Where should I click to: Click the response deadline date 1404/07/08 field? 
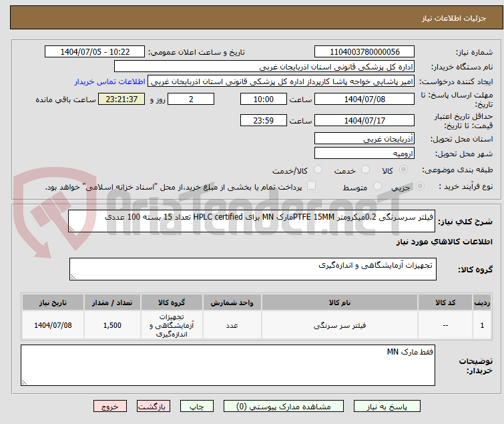pos(364,99)
